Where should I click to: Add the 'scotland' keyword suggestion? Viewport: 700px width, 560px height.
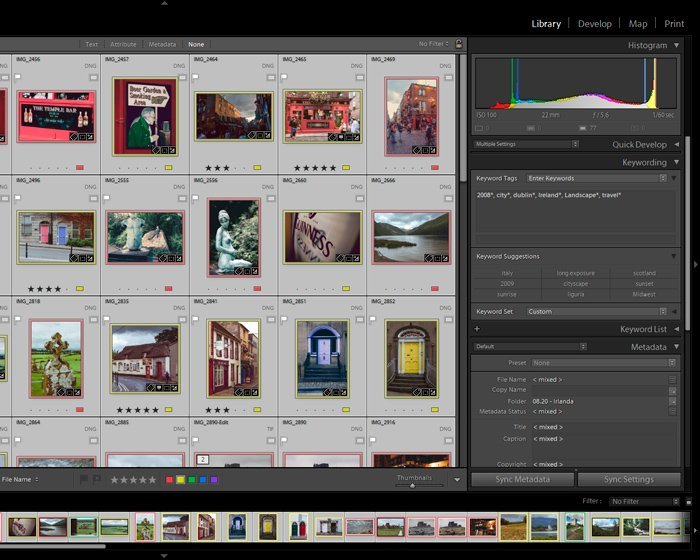point(644,273)
